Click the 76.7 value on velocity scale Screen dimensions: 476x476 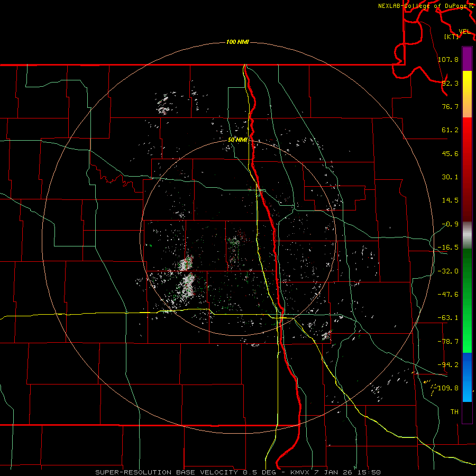pyautogui.click(x=450, y=106)
